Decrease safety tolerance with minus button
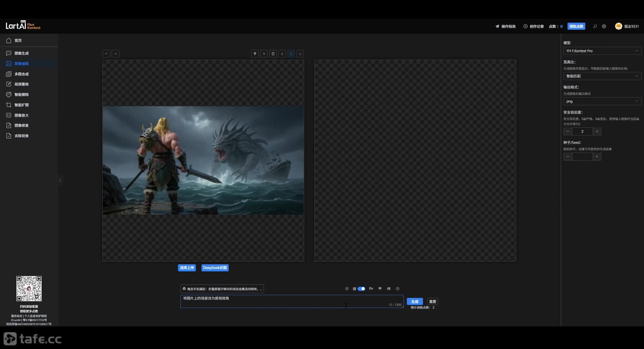Viewport: 644px width, 349px height. click(x=568, y=131)
